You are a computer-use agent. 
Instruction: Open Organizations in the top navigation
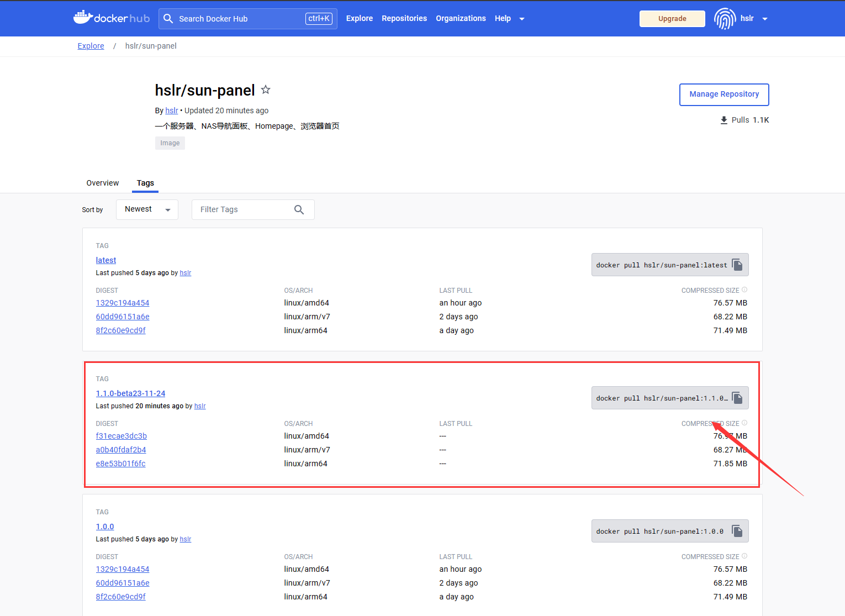tap(461, 18)
